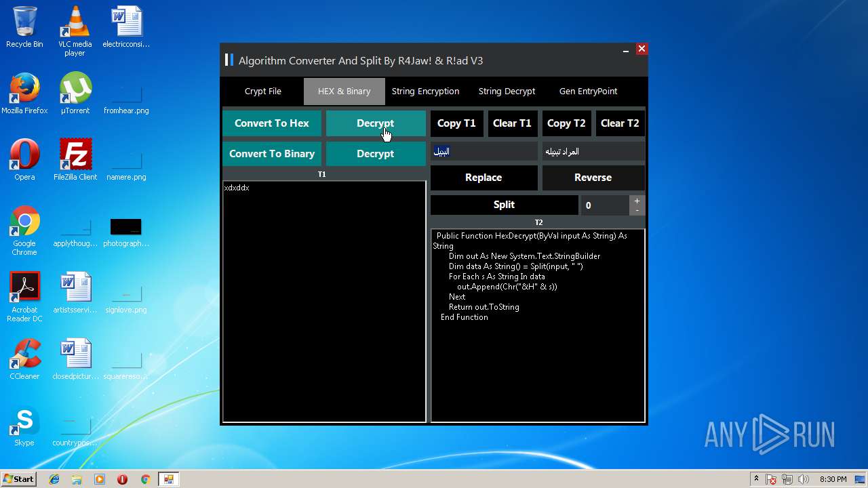Viewport: 868px width, 488px height.
Task: Close the Algorithm Converter window
Action: tap(642, 49)
